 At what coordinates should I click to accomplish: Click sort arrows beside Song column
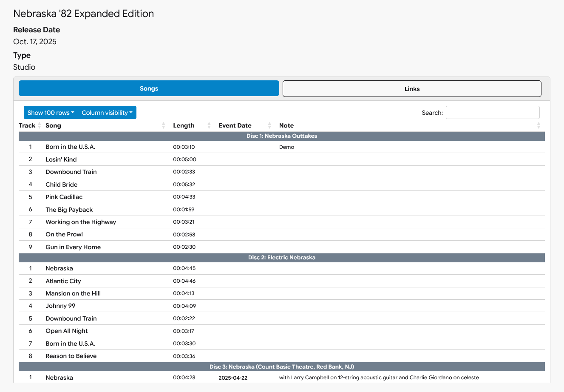pyautogui.click(x=164, y=125)
